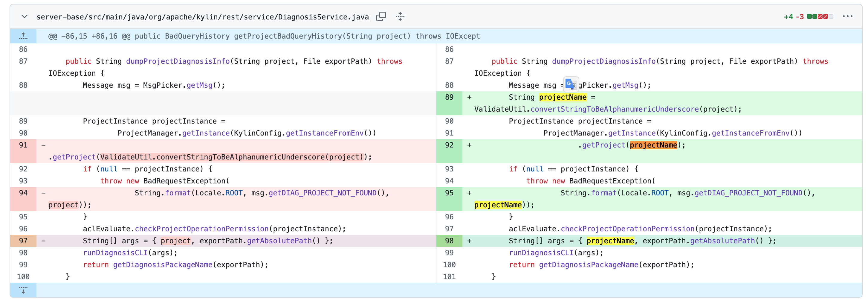The image size is (868, 301).
Task: Click BadRequestException on left line 93
Action: pyautogui.click(x=184, y=181)
